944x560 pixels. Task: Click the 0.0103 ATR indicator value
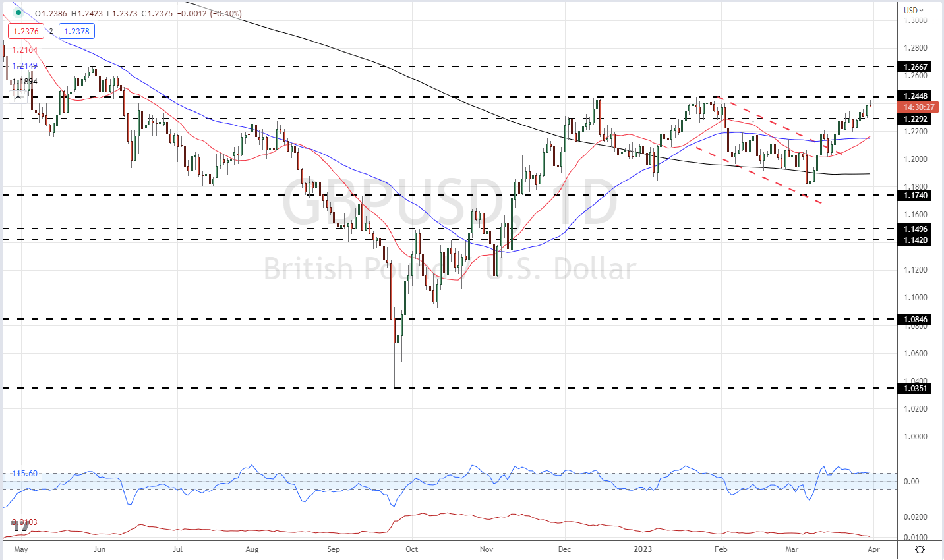[x=25, y=522]
